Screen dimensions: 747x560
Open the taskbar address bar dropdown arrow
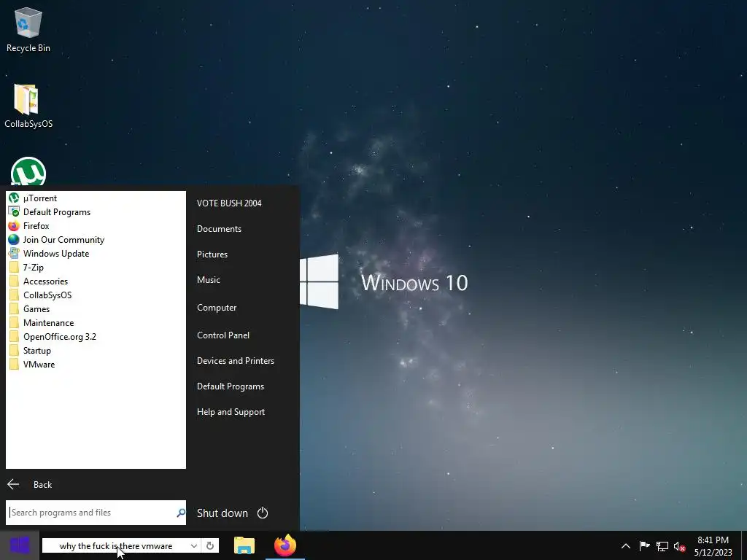tap(194, 545)
